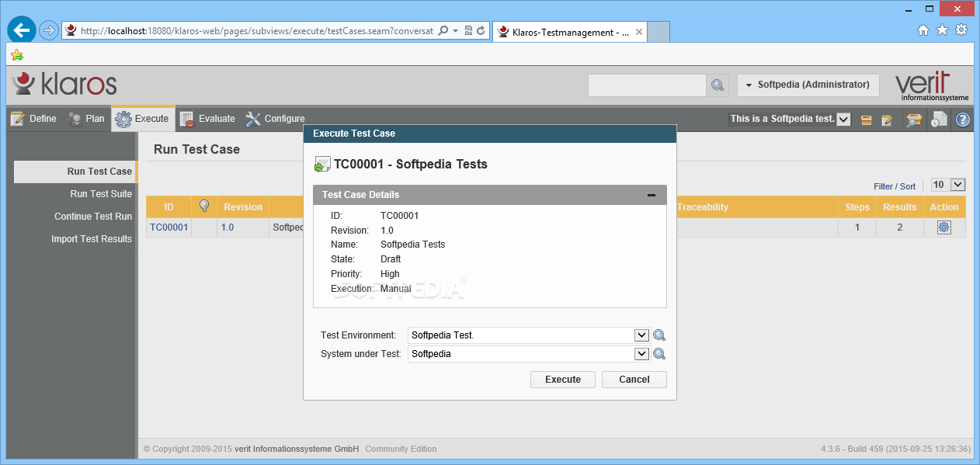
Task: Click the search magnifier button beside the header search box
Action: click(x=717, y=85)
